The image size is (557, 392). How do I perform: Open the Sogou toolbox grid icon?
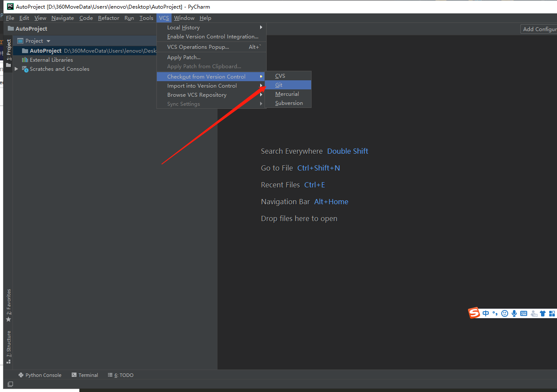[x=552, y=313]
